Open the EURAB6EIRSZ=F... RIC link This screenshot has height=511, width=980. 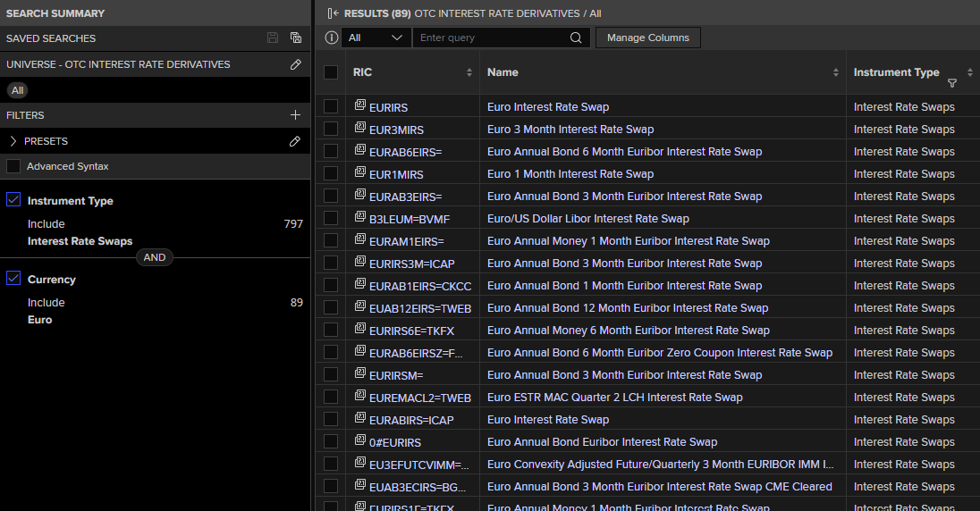[x=416, y=354]
